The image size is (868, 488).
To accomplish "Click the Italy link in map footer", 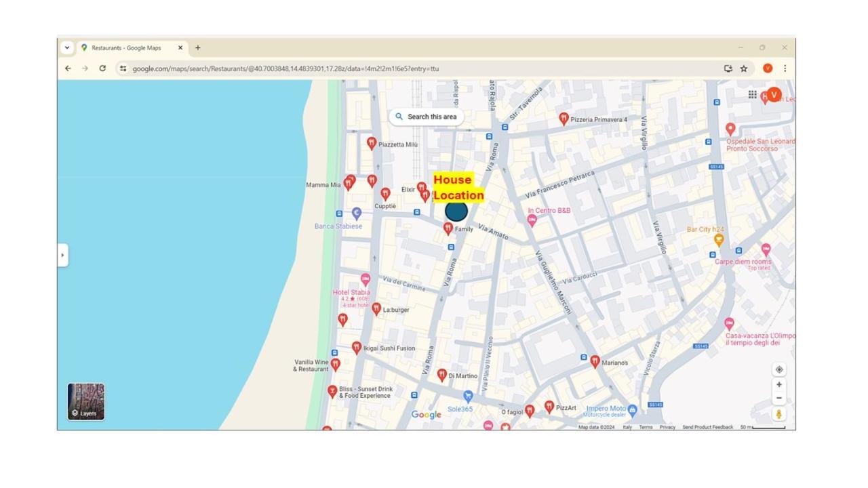I will tap(627, 427).
